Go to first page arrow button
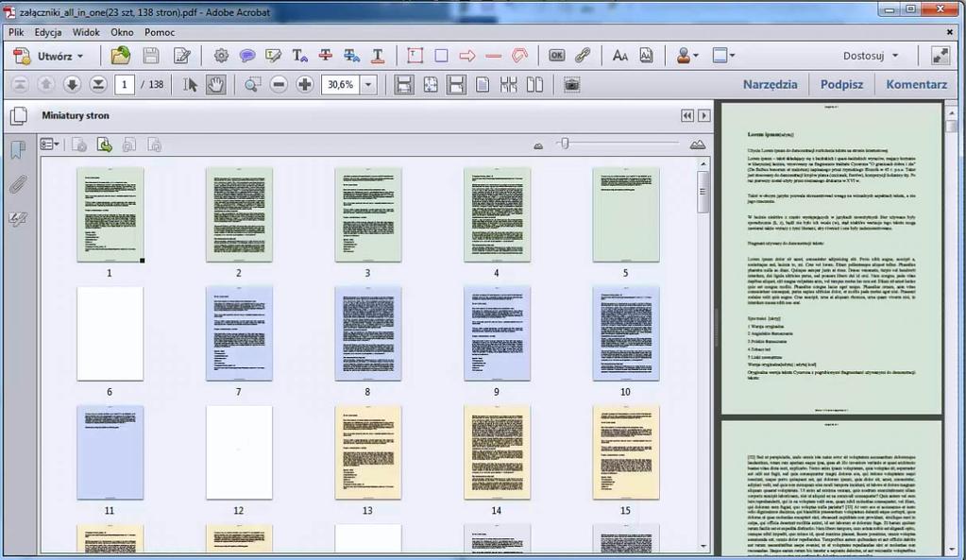This screenshot has height=560, width=966. pyautogui.click(x=20, y=84)
